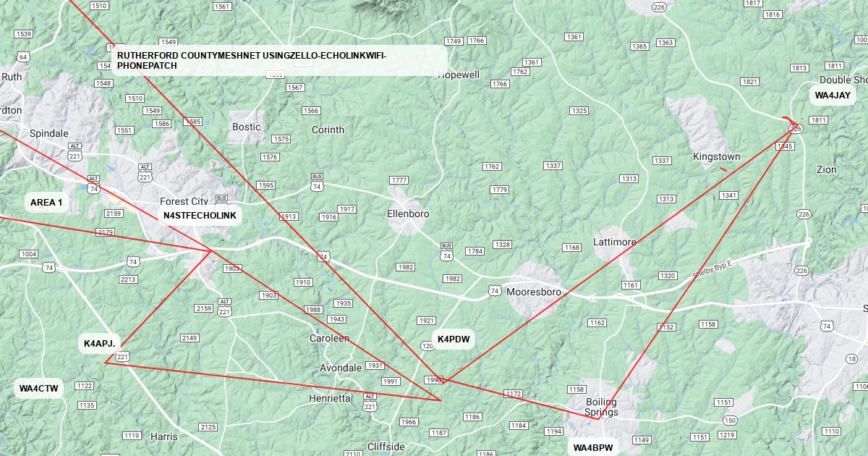
Task: Click route shield 1341
Action: 729,195
